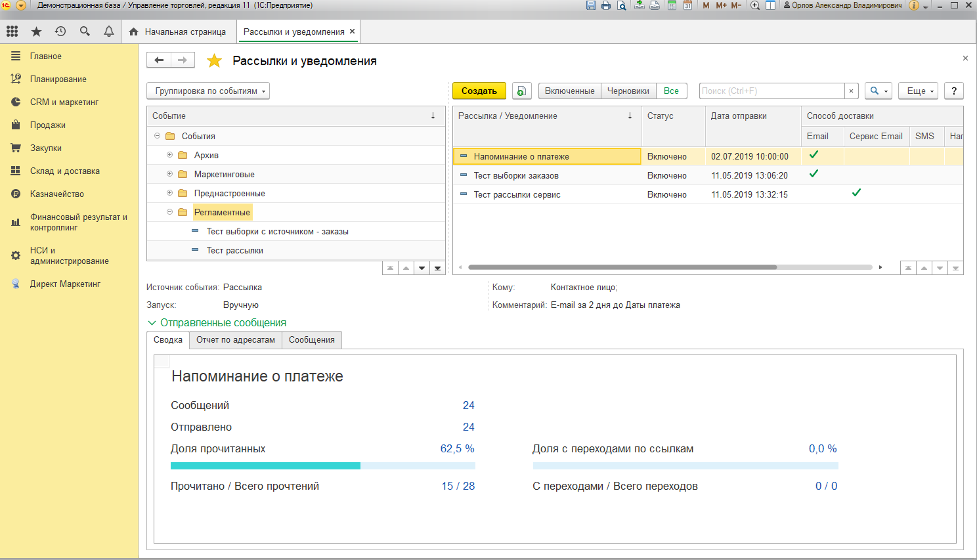Open the dropdown arrow beside info icon
This screenshot has height=560, width=977.
click(x=926, y=7)
